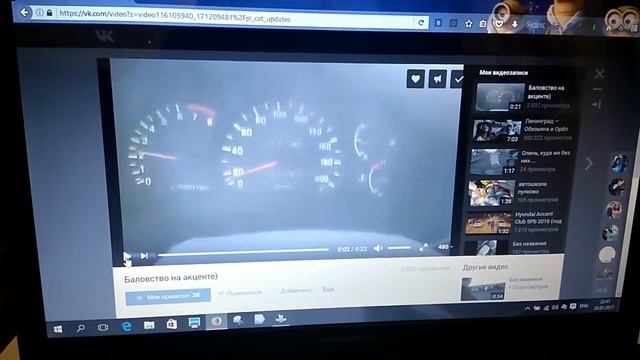640x360 pixels.
Task: Open Task View on the taskbar
Action: click(103, 327)
